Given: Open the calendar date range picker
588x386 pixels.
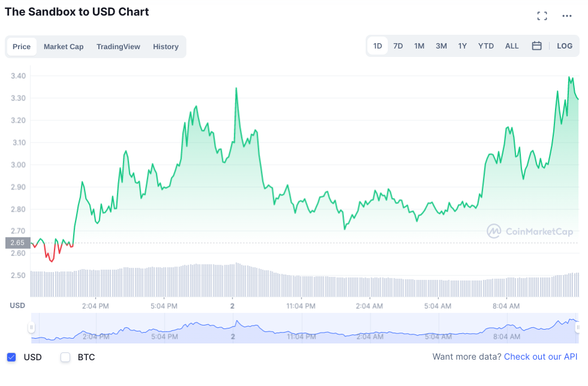Looking at the screenshot, I should (x=537, y=46).
